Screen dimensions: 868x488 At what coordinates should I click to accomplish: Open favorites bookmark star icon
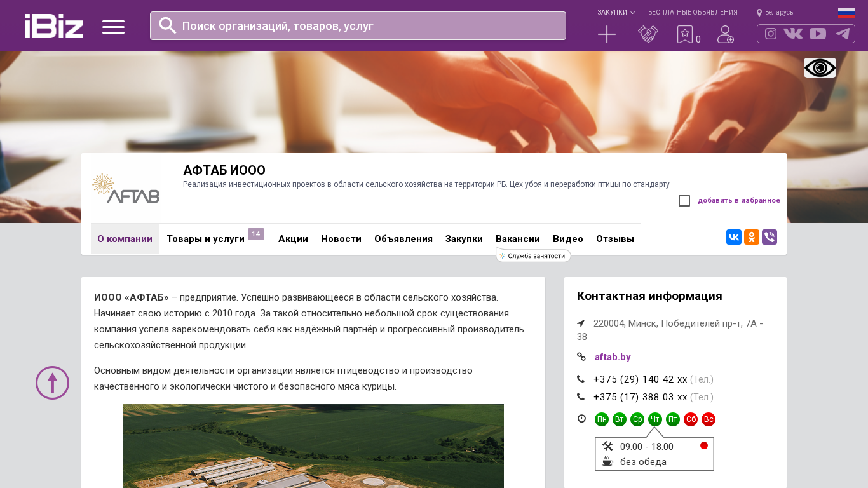pyautogui.click(x=685, y=34)
